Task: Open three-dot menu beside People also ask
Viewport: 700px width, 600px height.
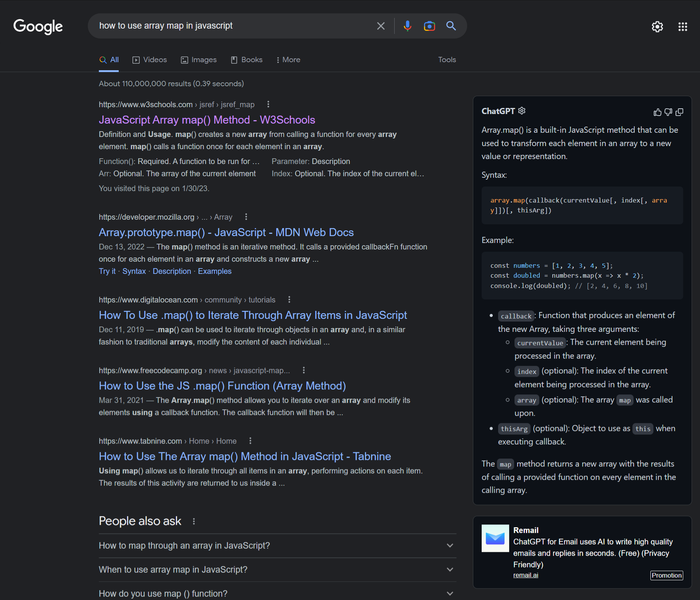Action: pyautogui.click(x=194, y=521)
